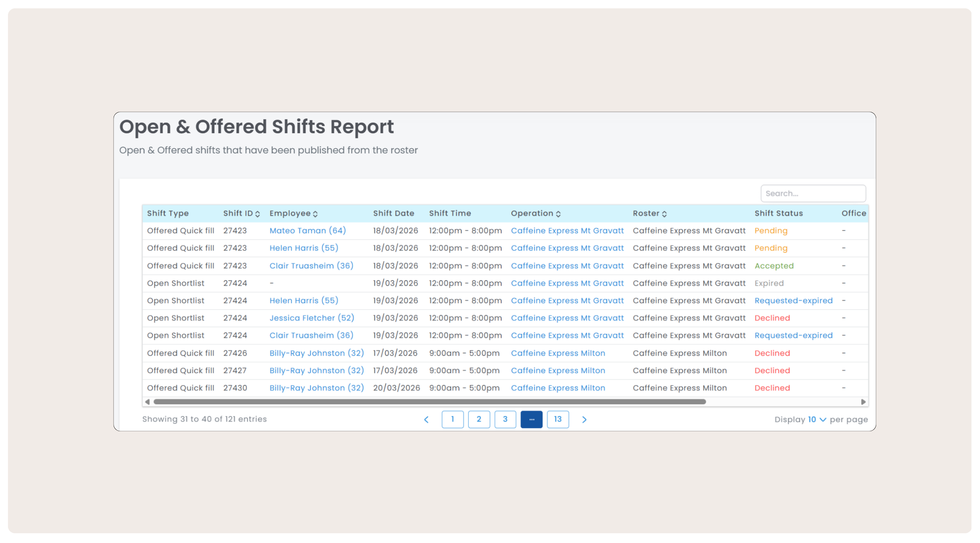Sort by Employee column arrows
Screen dimensions: 980x543
tap(315, 214)
